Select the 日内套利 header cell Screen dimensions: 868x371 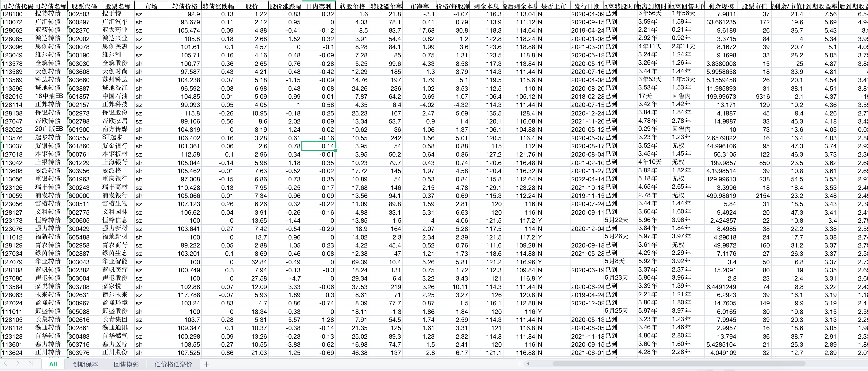click(x=319, y=6)
